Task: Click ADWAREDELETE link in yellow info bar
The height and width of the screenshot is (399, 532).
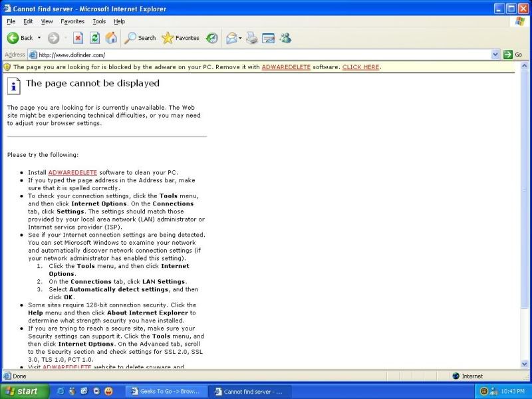Action: [x=286, y=67]
